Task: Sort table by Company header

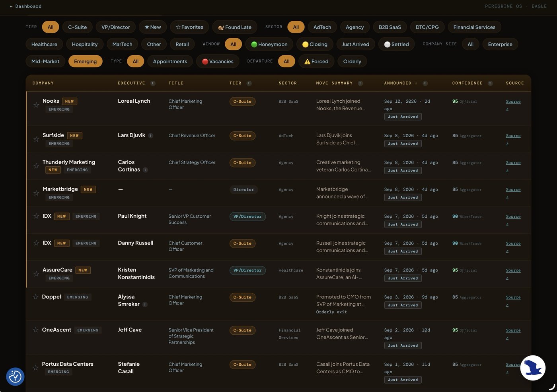Action: (x=43, y=83)
